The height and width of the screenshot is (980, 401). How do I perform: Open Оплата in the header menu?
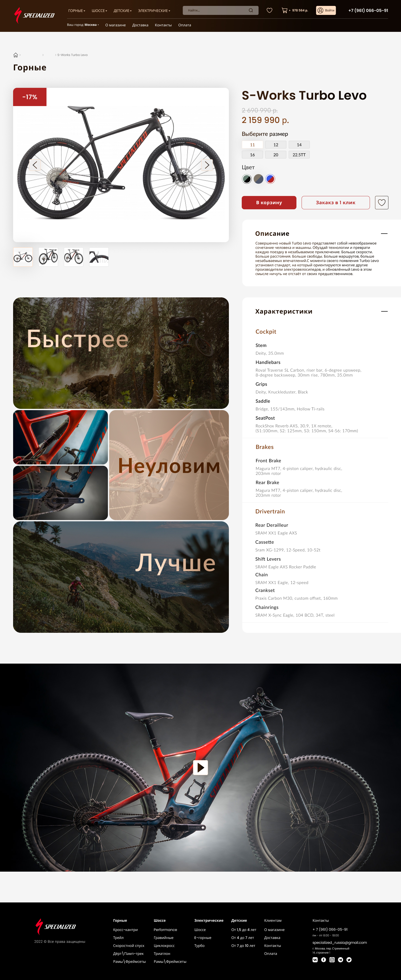coord(184,25)
